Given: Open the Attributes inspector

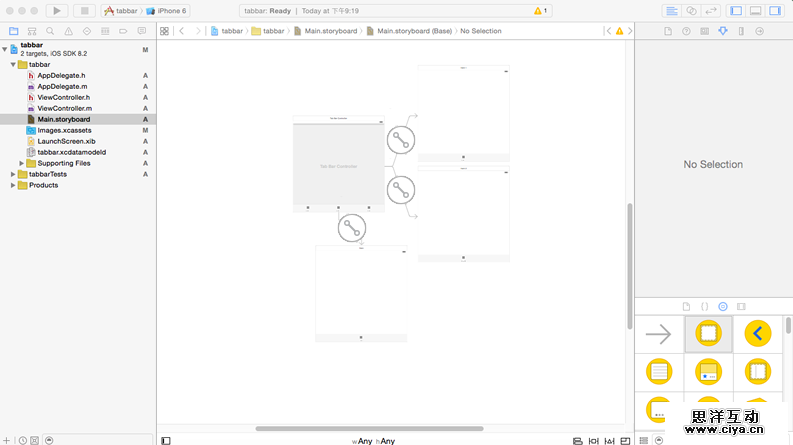Looking at the screenshot, I should (x=723, y=31).
